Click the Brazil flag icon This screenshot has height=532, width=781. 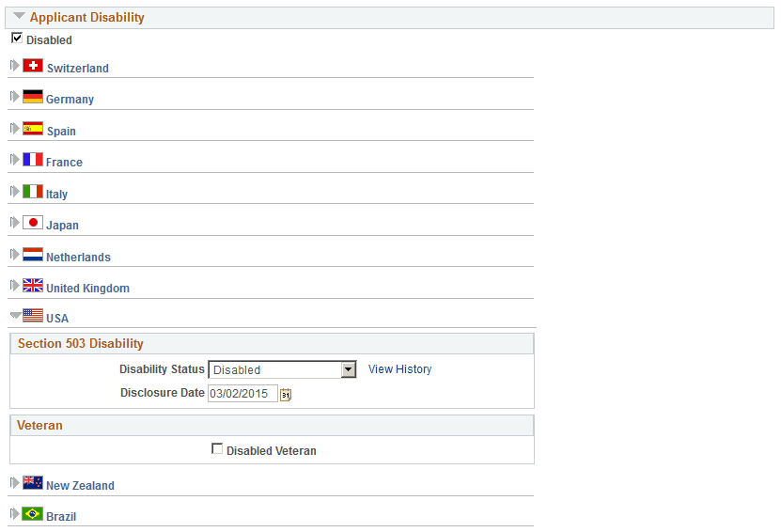point(33,513)
